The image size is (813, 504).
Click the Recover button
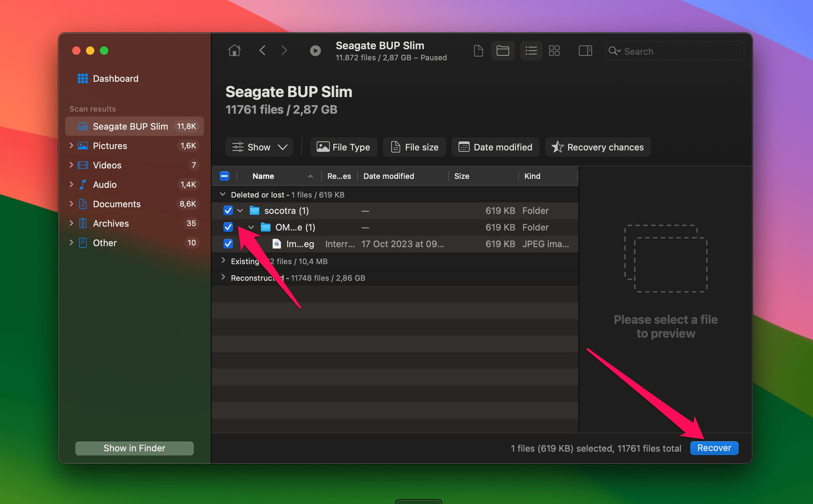714,448
